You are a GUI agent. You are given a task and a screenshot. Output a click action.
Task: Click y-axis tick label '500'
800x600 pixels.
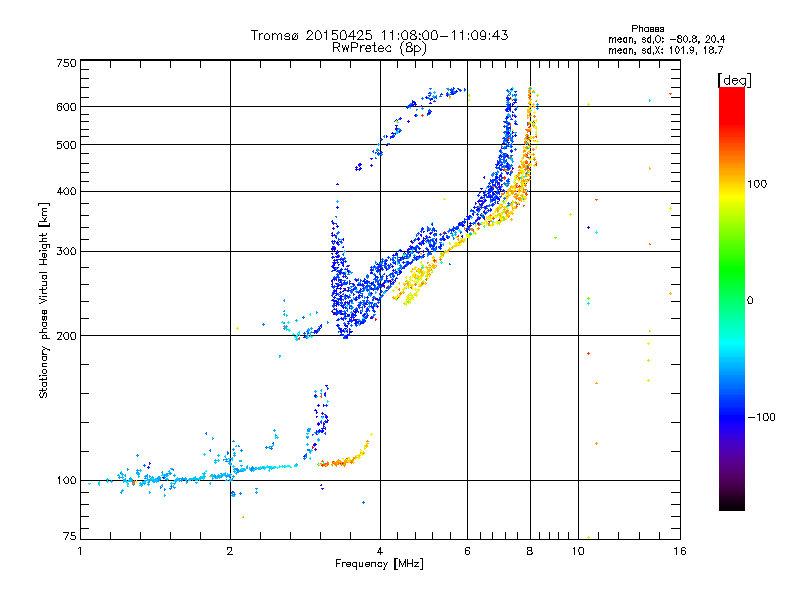click(x=66, y=145)
